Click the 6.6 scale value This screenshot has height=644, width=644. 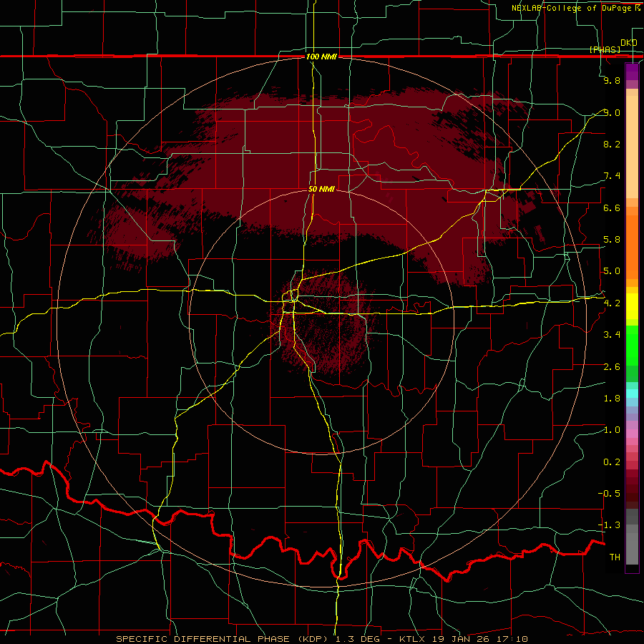pos(612,208)
